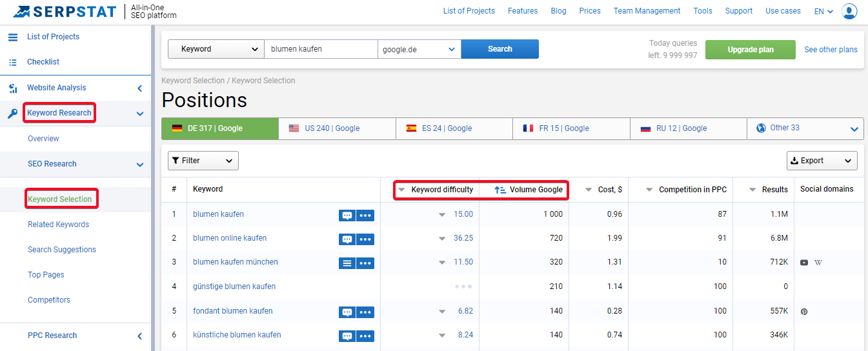Open keyword link fondant blumen kaufen
The width and height of the screenshot is (868, 351).
pos(233,311)
